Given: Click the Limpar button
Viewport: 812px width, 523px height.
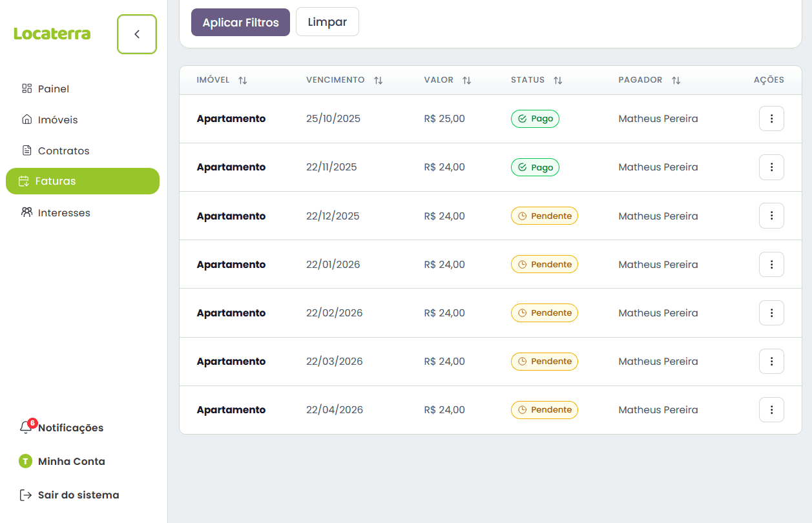Looking at the screenshot, I should click(x=327, y=22).
